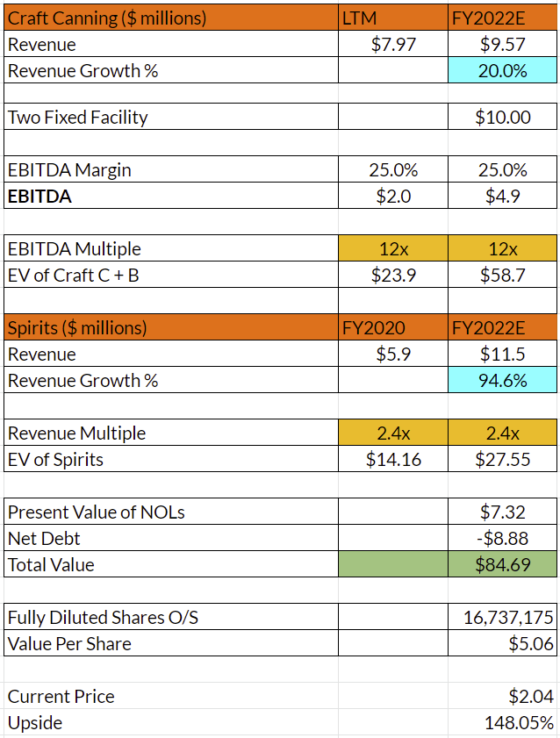Click the FY2020 column header
Screen dimensions: 560x738
[393, 327]
